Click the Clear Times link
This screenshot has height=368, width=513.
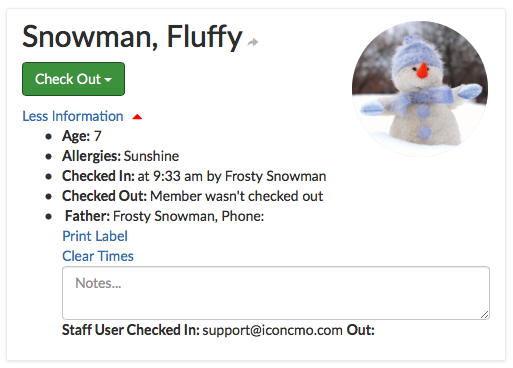tap(98, 256)
